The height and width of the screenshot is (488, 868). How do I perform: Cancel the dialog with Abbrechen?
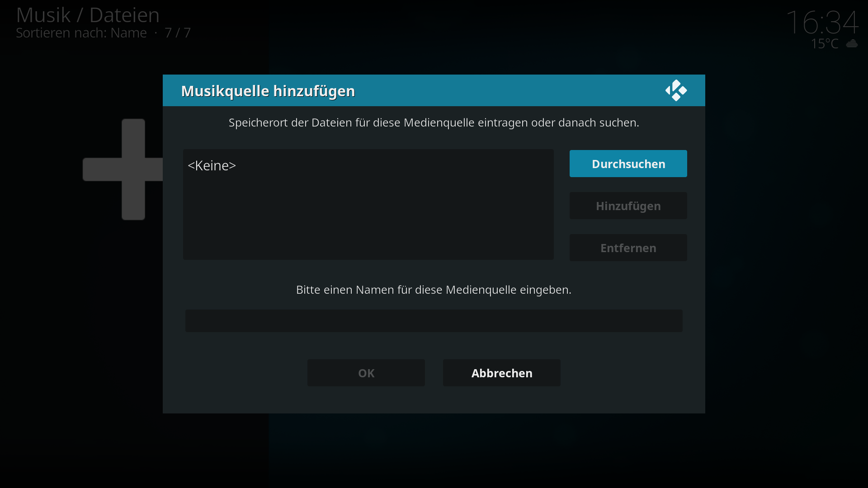[x=501, y=373]
